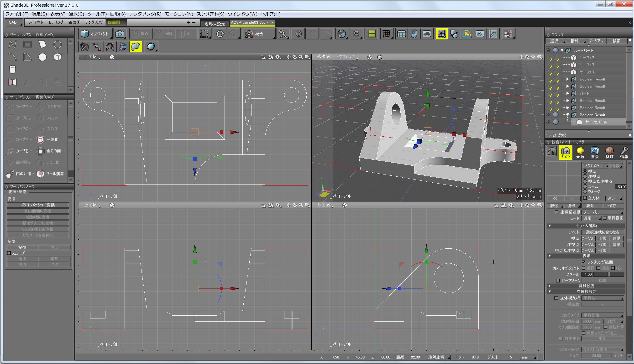Open the light source (光源) palette

pyautogui.click(x=580, y=153)
